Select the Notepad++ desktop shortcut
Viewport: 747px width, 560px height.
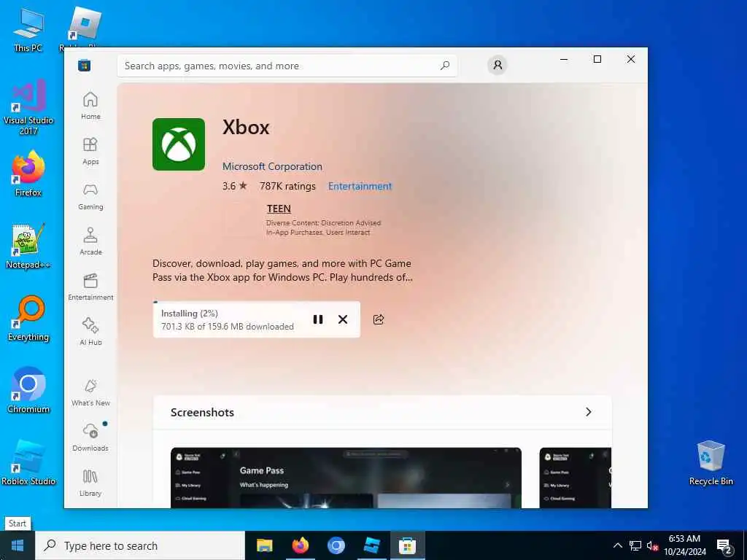coord(28,246)
